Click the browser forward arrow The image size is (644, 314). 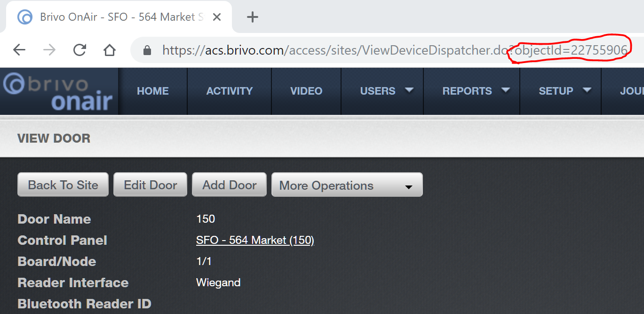click(x=49, y=50)
